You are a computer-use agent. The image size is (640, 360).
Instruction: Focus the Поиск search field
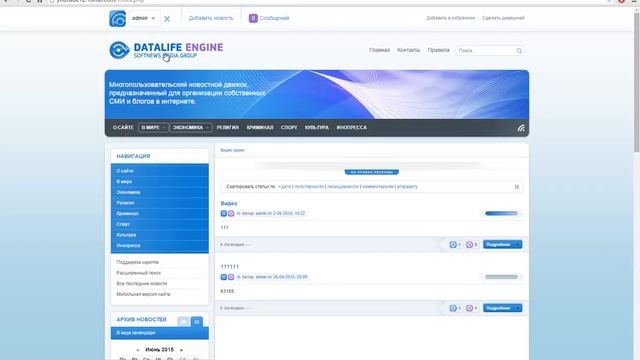pos(486,51)
